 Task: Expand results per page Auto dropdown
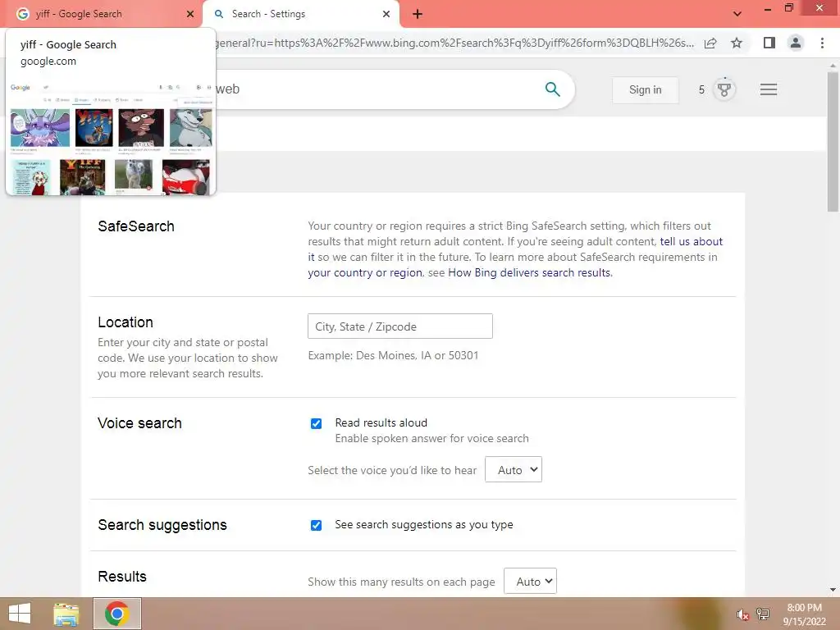[x=530, y=581]
